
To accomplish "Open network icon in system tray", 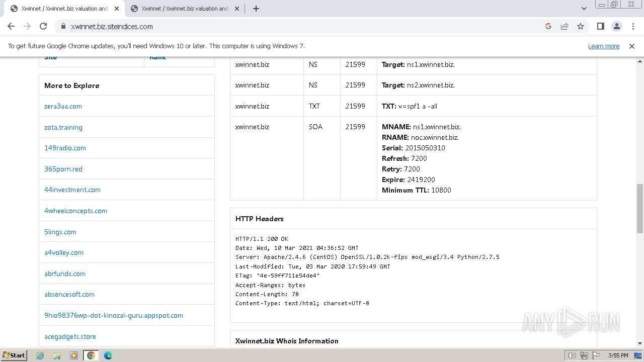I will pos(584,355).
